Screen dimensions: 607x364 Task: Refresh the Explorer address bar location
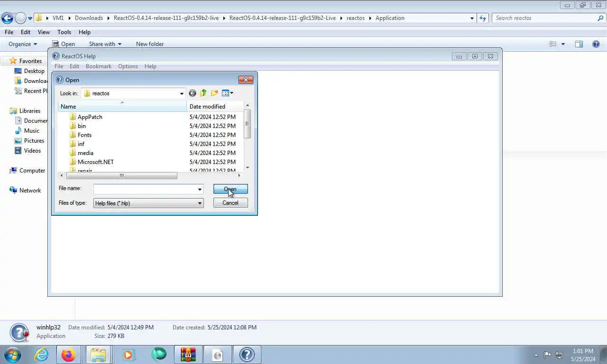(483, 18)
